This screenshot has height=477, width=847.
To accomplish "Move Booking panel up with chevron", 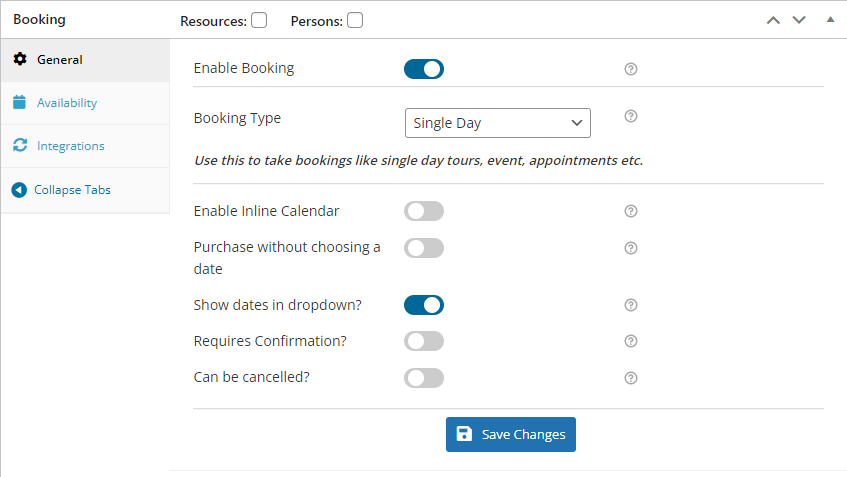I will tap(774, 21).
